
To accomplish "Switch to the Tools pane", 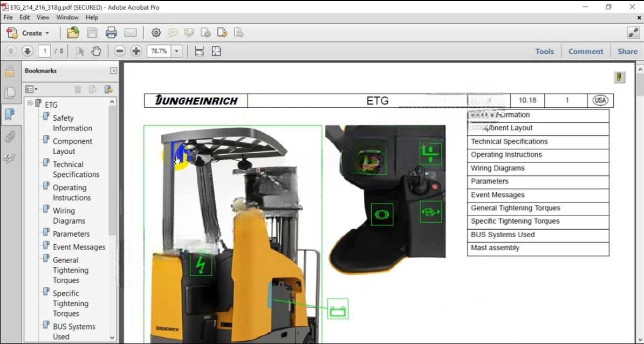I will pos(544,51).
